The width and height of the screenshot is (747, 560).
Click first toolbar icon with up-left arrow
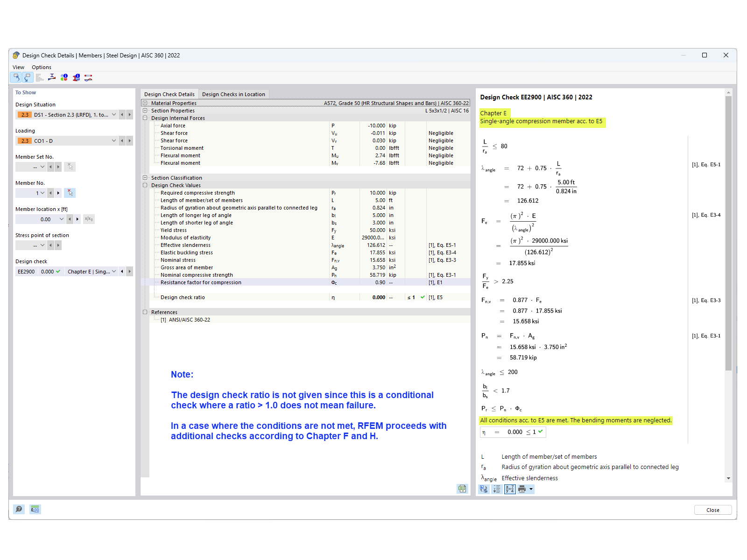(16, 77)
